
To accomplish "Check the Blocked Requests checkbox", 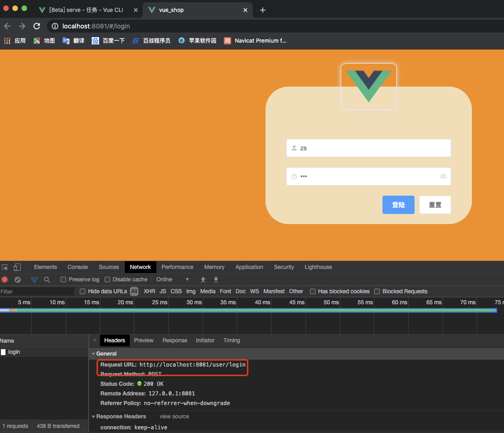I will click(x=377, y=291).
